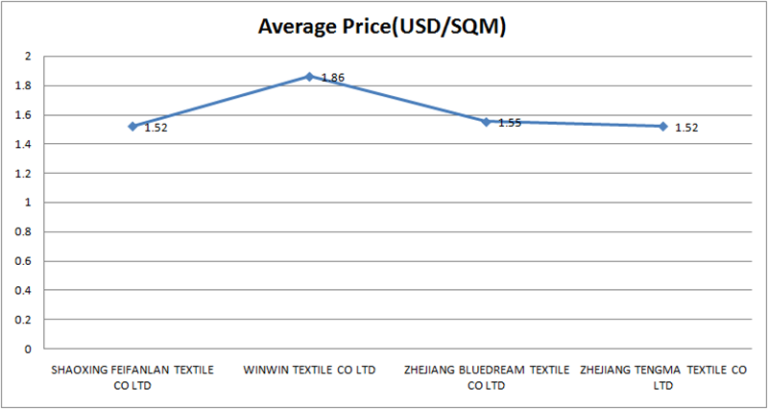
Task: Click the line segment between Bluedream and Tengma
Action: [x=574, y=124]
